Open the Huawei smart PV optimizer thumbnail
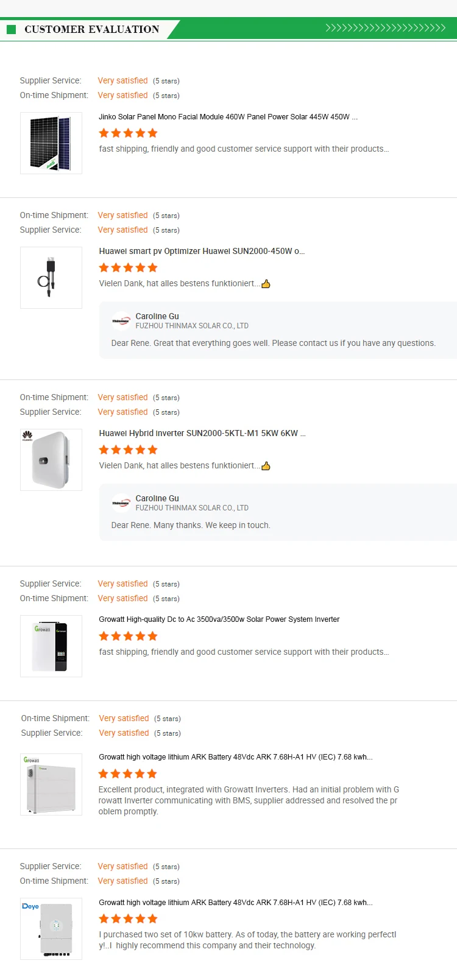This screenshot has height=980, width=457. coord(51,278)
